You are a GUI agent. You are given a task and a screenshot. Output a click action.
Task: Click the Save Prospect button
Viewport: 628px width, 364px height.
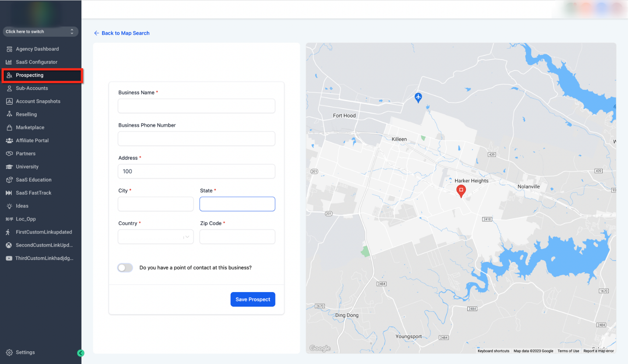coord(253,299)
